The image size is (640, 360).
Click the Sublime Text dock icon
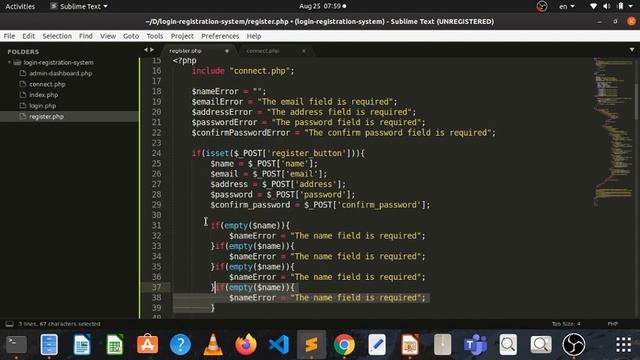click(x=311, y=344)
